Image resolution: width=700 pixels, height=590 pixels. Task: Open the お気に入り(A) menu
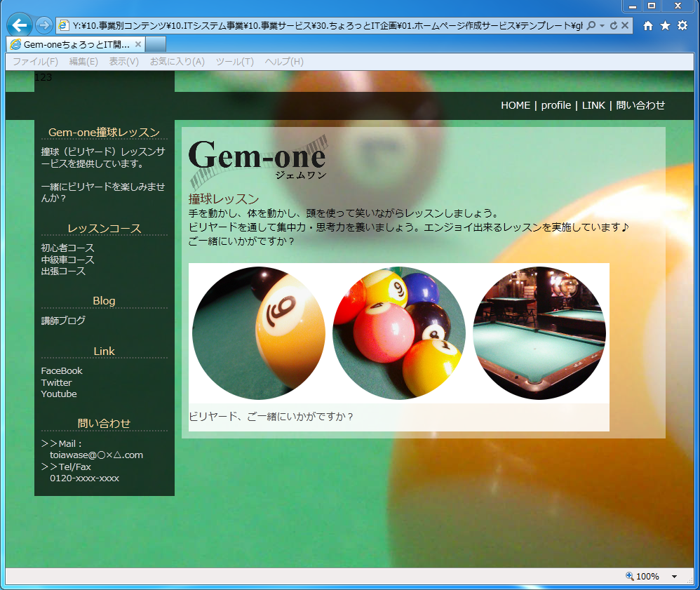tap(177, 62)
